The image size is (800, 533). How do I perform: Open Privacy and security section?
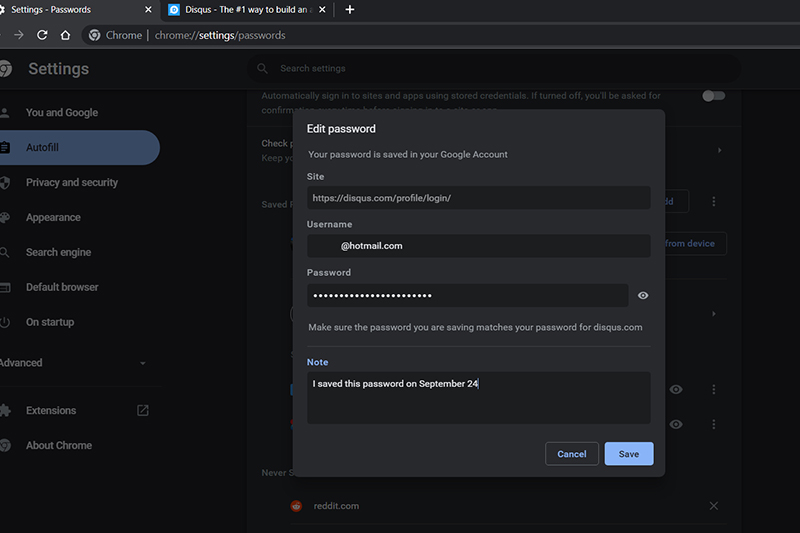coord(72,183)
